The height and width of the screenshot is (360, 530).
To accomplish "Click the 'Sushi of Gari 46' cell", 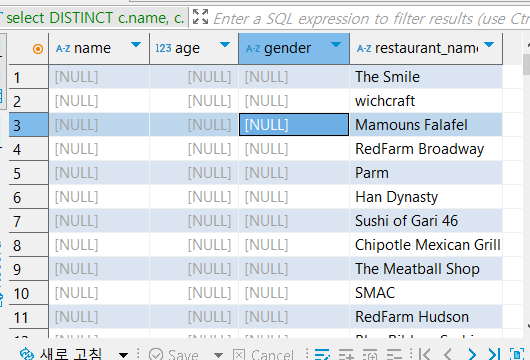I will (426, 221).
